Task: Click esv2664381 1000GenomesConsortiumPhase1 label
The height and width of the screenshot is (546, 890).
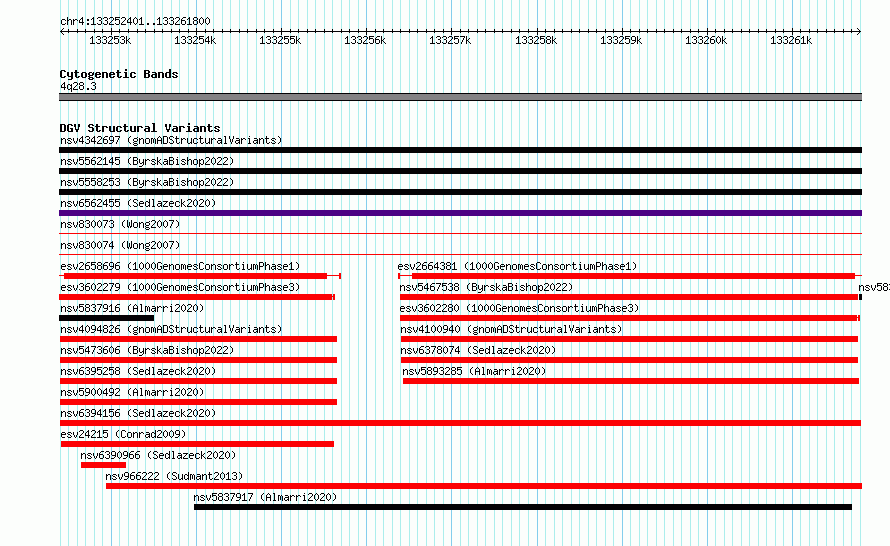Action: 517,266
